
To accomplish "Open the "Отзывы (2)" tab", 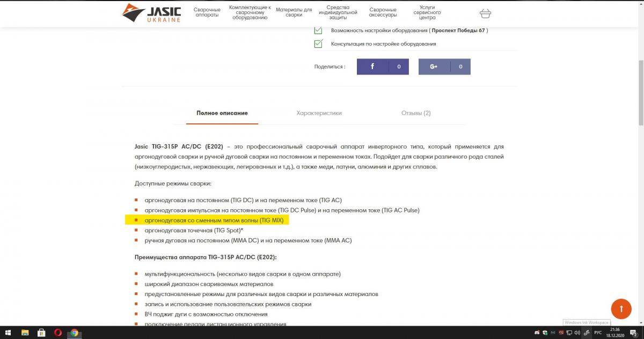I will [x=416, y=113].
